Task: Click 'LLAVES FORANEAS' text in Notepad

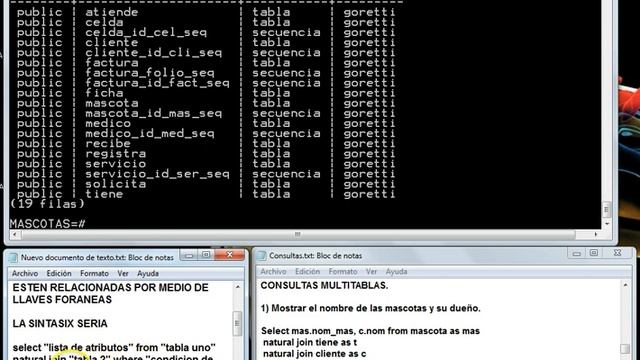Action: [x=62, y=300]
